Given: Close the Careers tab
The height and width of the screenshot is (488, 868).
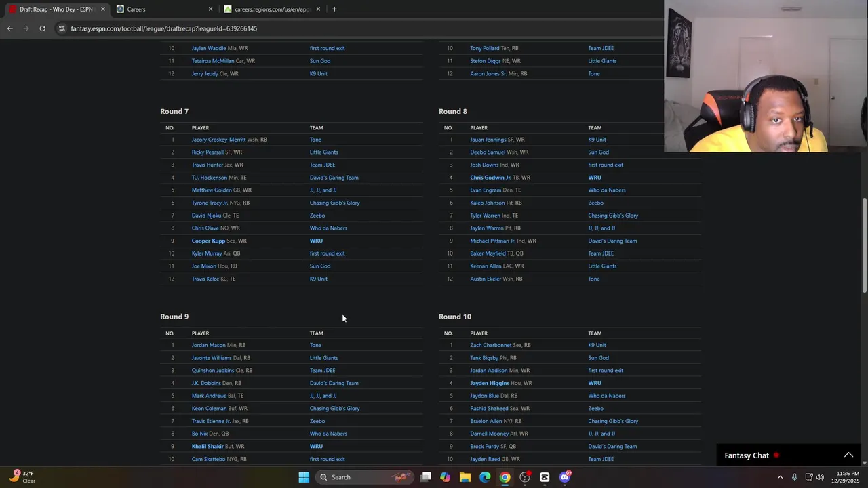Looking at the screenshot, I should (x=210, y=9).
